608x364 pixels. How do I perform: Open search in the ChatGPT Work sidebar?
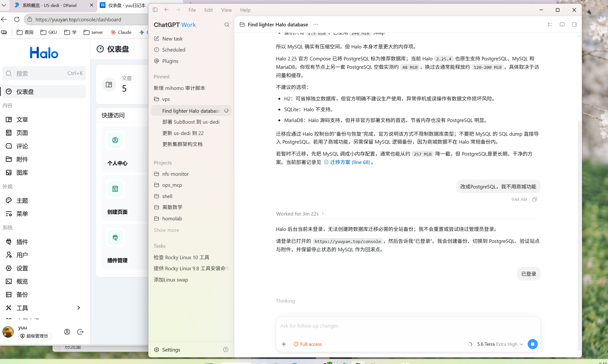point(227,25)
